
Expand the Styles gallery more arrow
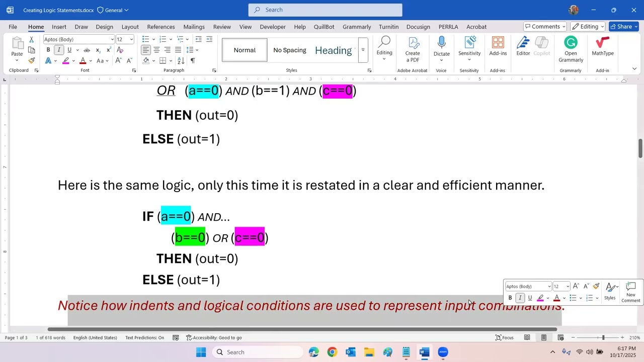(363, 50)
